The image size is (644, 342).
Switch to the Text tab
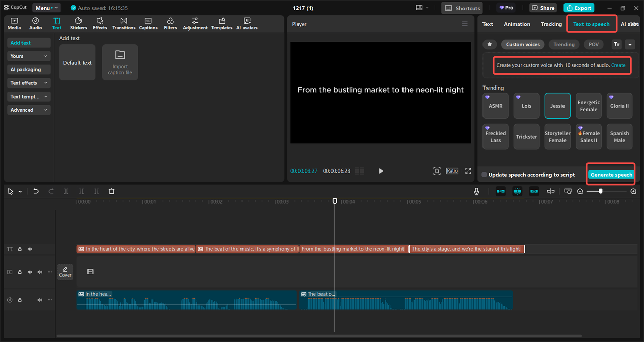click(488, 24)
